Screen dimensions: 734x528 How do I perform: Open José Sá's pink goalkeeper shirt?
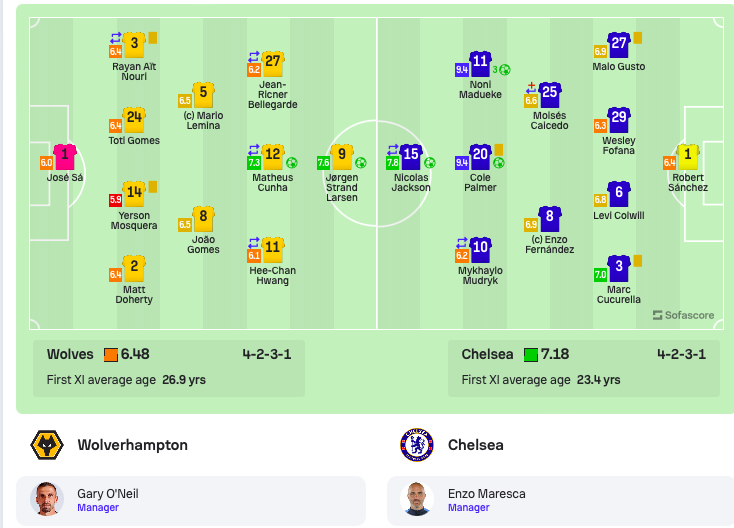point(65,156)
